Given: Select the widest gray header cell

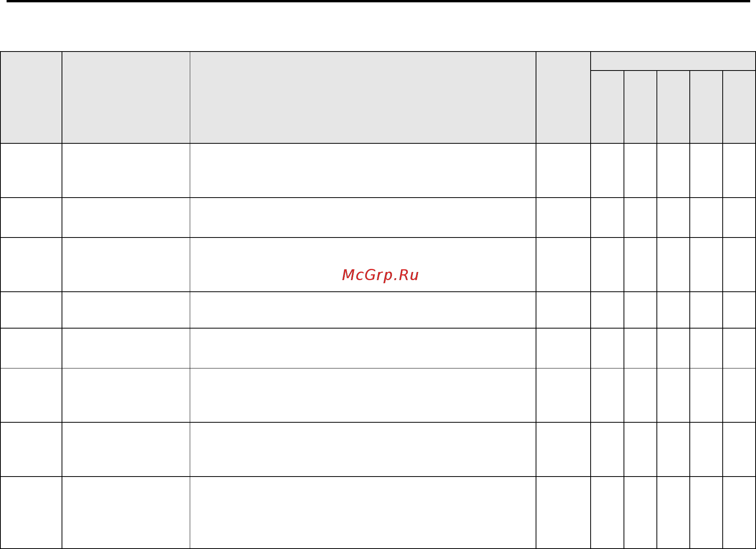Looking at the screenshot, I should [x=363, y=98].
